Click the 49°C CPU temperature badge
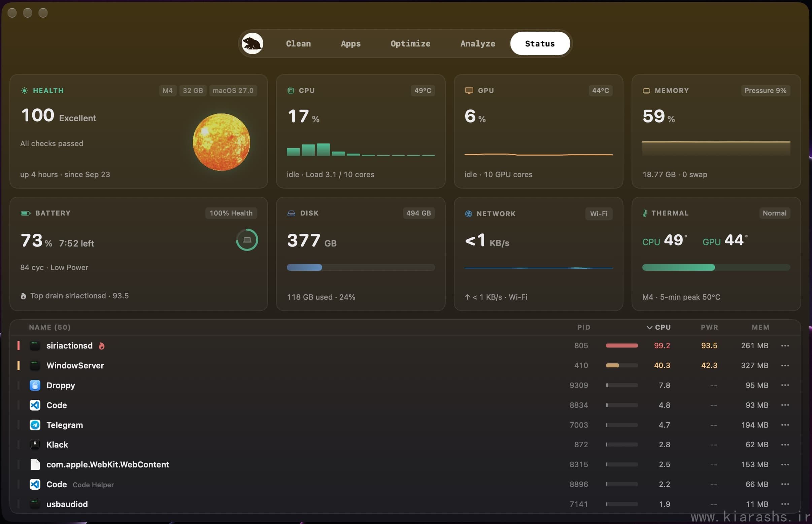Image resolution: width=812 pixels, height=524 pixels. [x=422, y=91]
